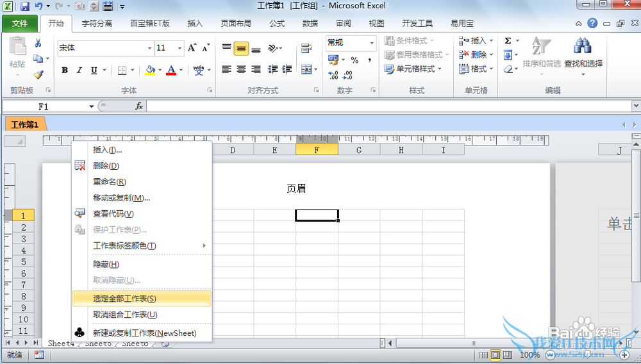This screenshot has height=364, width=641.
Task: Increase font size with large A icon
Action: (x=192, y=48)
